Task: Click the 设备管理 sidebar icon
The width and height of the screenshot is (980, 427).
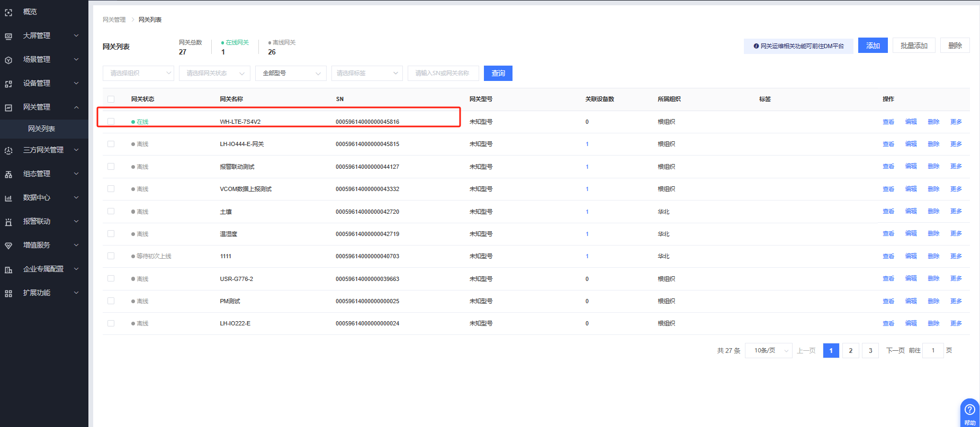Action: tap(8, 84)
